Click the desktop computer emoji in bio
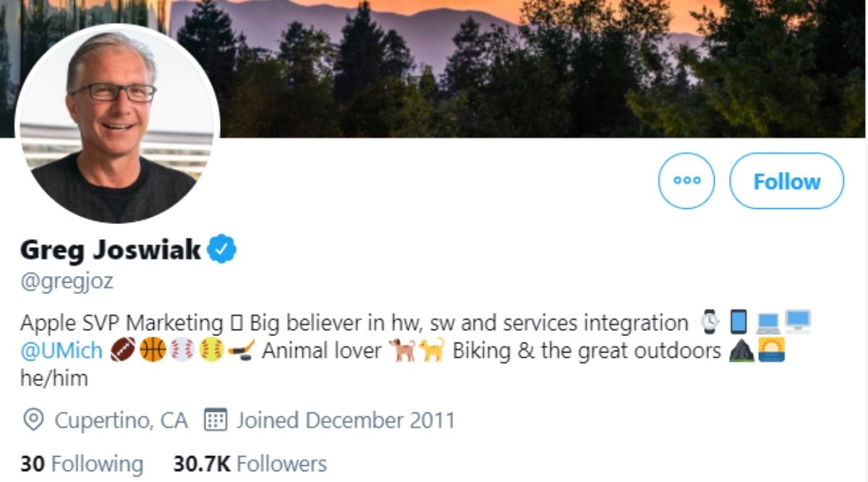868x482 pixels. tap(798, 322)
